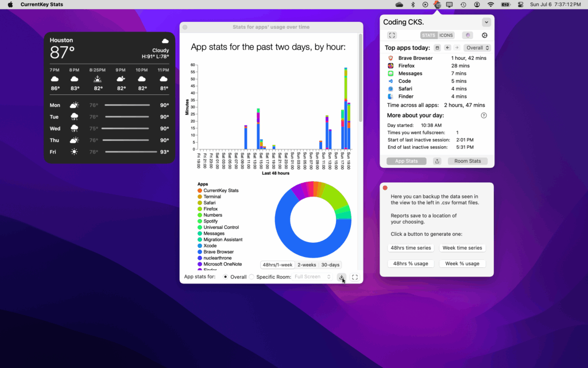This screenshot has width=588, height=368.
Task: Click the share icon between App Stats and Room Stats
Action: coord(437,161)
